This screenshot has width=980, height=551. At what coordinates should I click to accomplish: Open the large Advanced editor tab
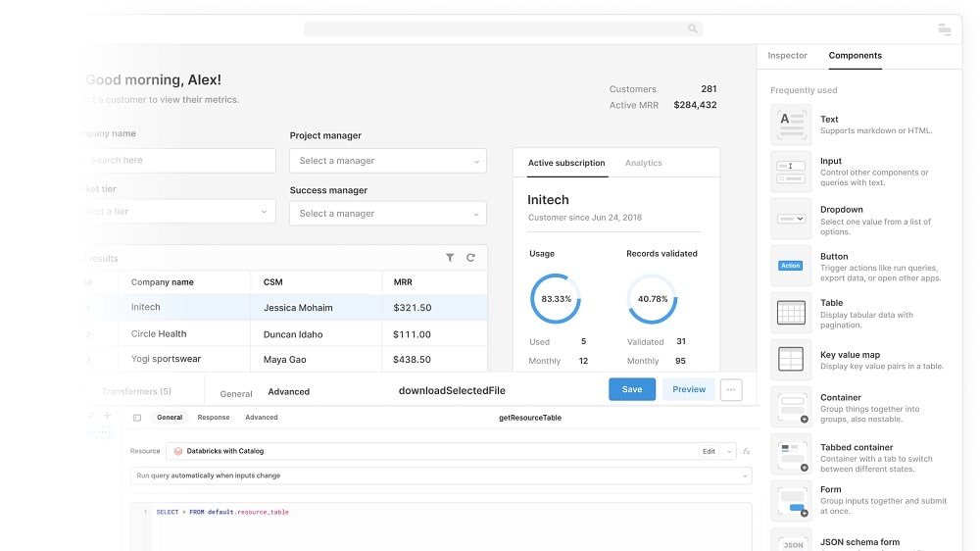click(x=289, y=391)
